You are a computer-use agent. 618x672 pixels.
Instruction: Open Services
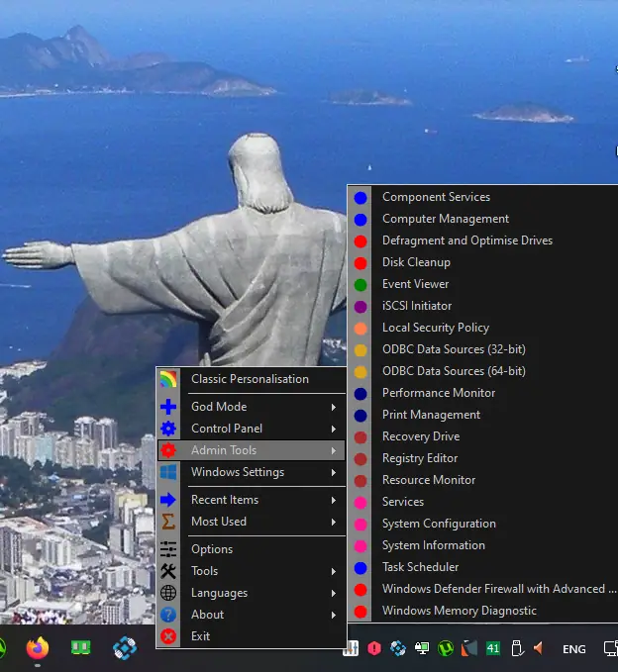(483, 502)
